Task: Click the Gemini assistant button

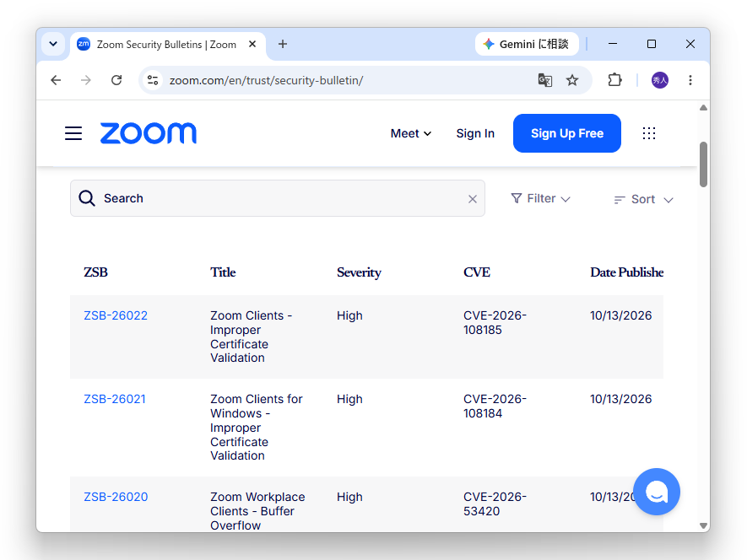Action: point(527,44)
